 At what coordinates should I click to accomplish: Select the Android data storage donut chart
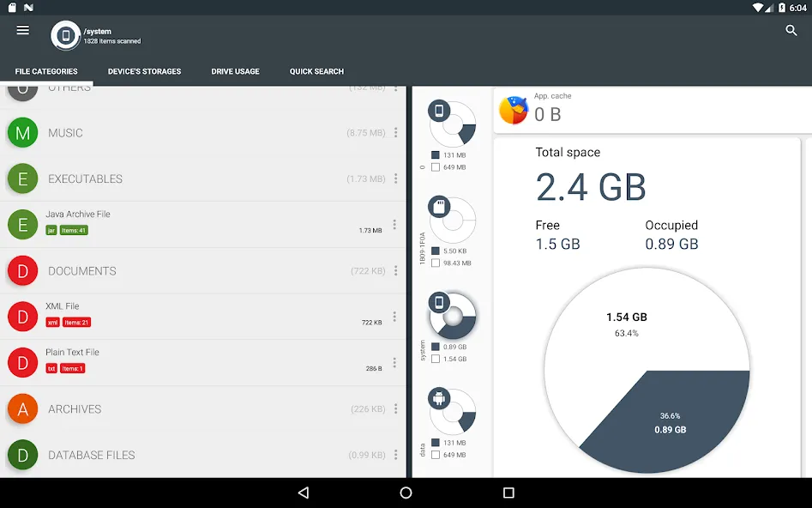(x=452, y=412)
